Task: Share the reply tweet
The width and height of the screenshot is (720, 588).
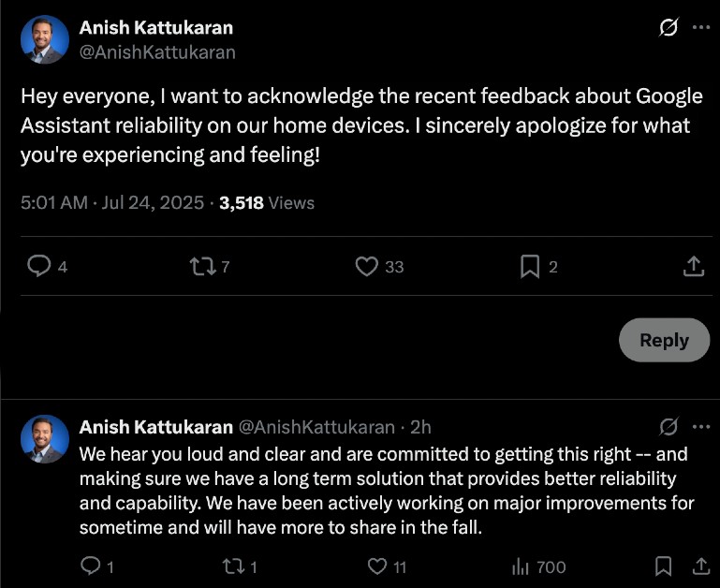Action: 699,566
